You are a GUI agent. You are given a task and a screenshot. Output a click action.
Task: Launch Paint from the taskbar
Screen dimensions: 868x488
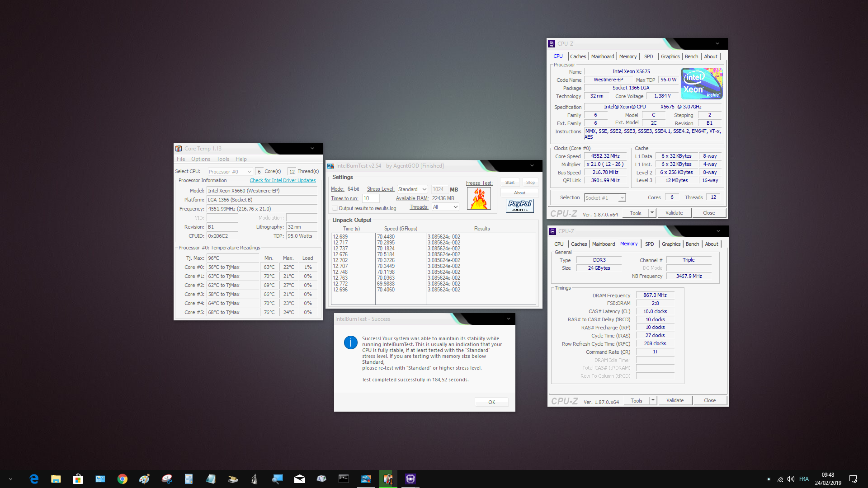[x=144, y=479]
